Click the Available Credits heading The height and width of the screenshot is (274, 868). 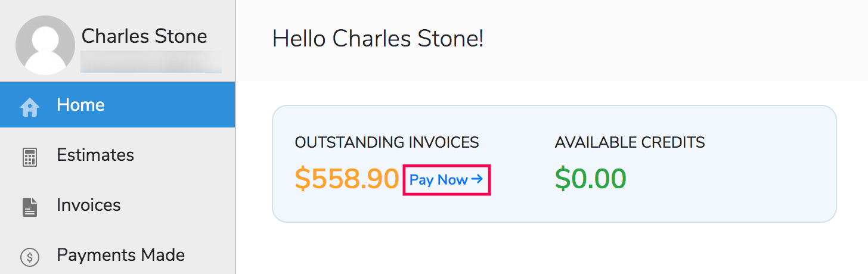pos(630,142)
